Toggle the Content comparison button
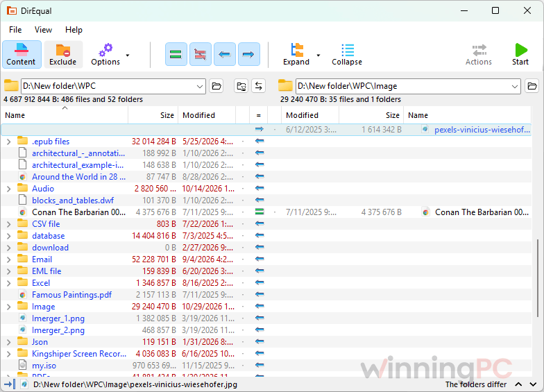 [x=22, y=54]
